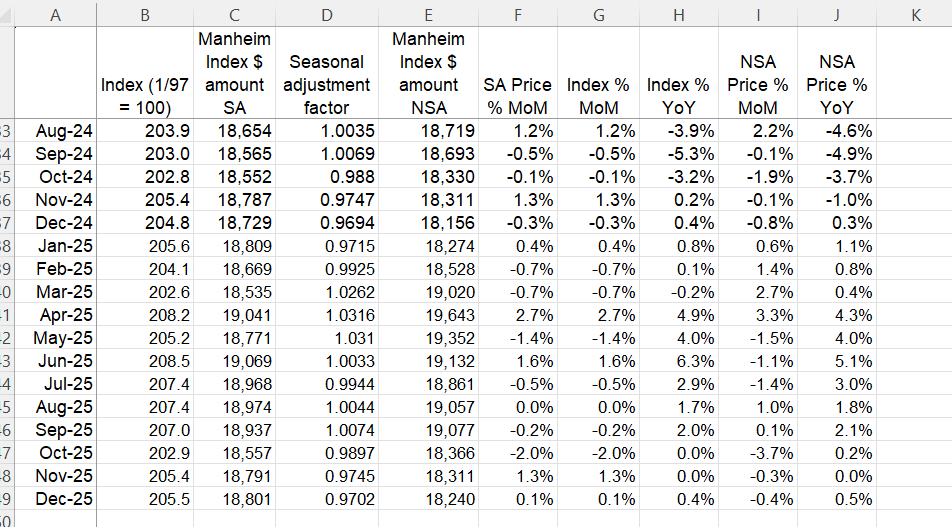Viewport: 952px width, 527px height.
Task: Click the Aug-24 date cell
Action: click(x=63, y=131)
